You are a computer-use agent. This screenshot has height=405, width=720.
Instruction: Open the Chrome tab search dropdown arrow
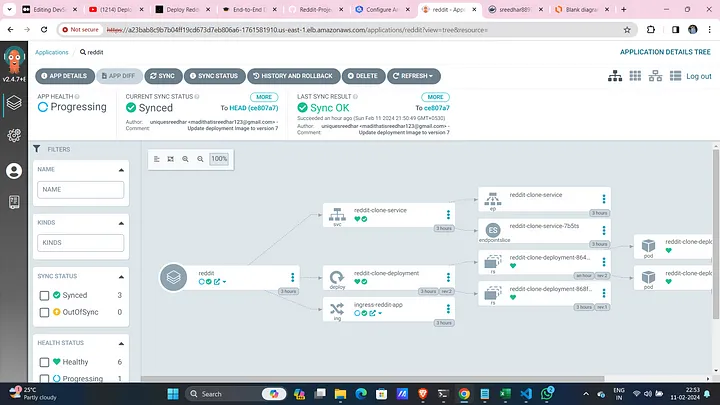tap(9, 9)
